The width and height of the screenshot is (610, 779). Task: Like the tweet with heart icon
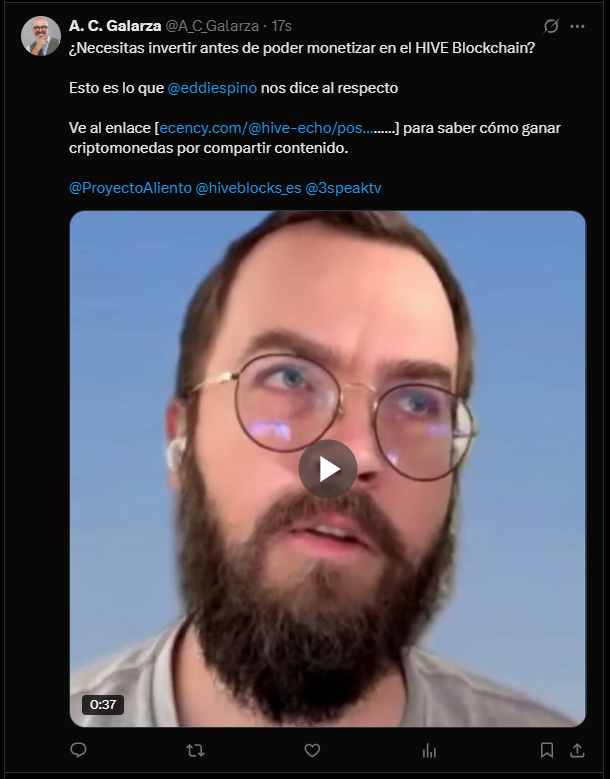[x=312, y=750]
